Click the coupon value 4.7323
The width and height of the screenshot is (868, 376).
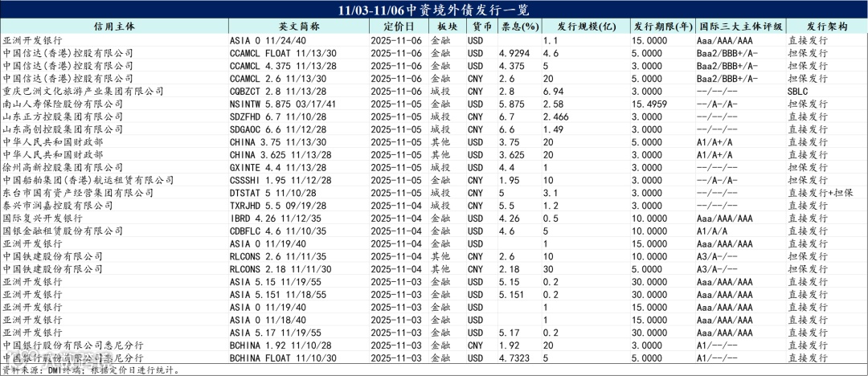point(513,359)
